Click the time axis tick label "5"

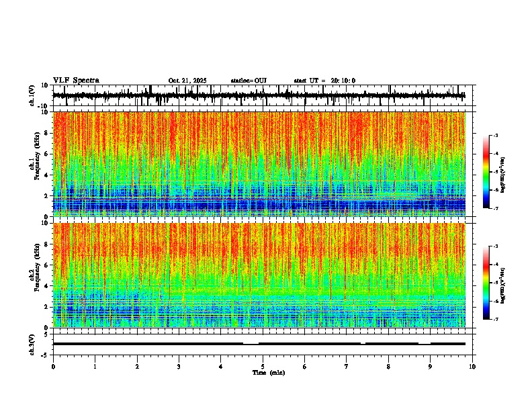coord(263,367)
